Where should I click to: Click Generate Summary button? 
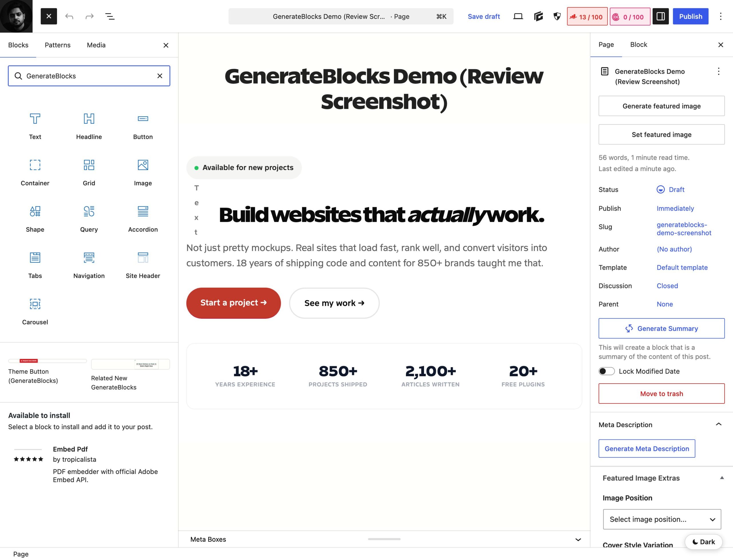[661, 328]
